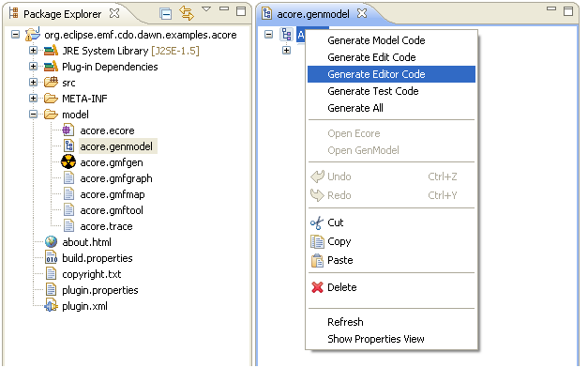Screen dimensions: 588x368
Task: Click Open GenModel menu entry
Action: point(391,150)
